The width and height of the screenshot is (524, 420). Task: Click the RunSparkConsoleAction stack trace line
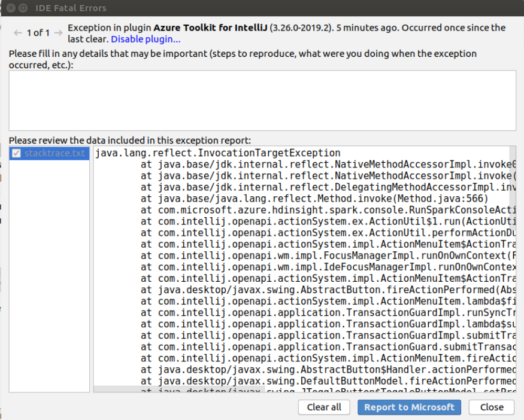[x=328, y=210]
